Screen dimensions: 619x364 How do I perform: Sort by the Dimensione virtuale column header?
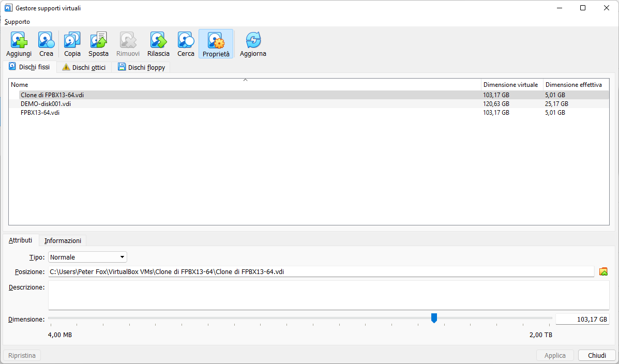pos(512,84)
